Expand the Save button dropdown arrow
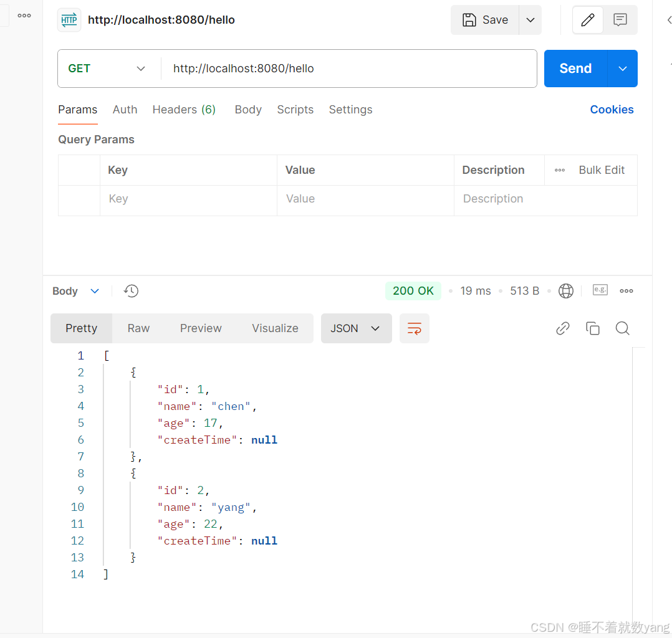This screenshot has width=672, height=638. click(x=530, y=19)
